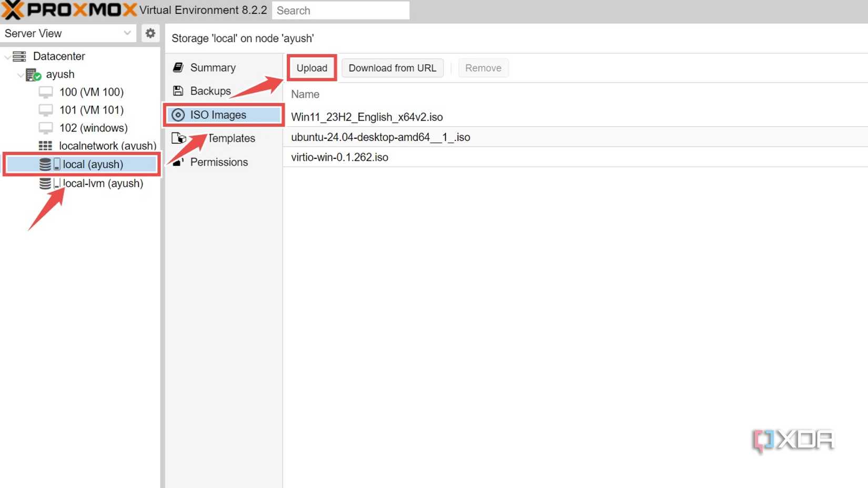Viewport: 868px width, 488px height.
Task: Click the ISO Images disc icon
Action: pyautogui.click(x=178, y=115)
